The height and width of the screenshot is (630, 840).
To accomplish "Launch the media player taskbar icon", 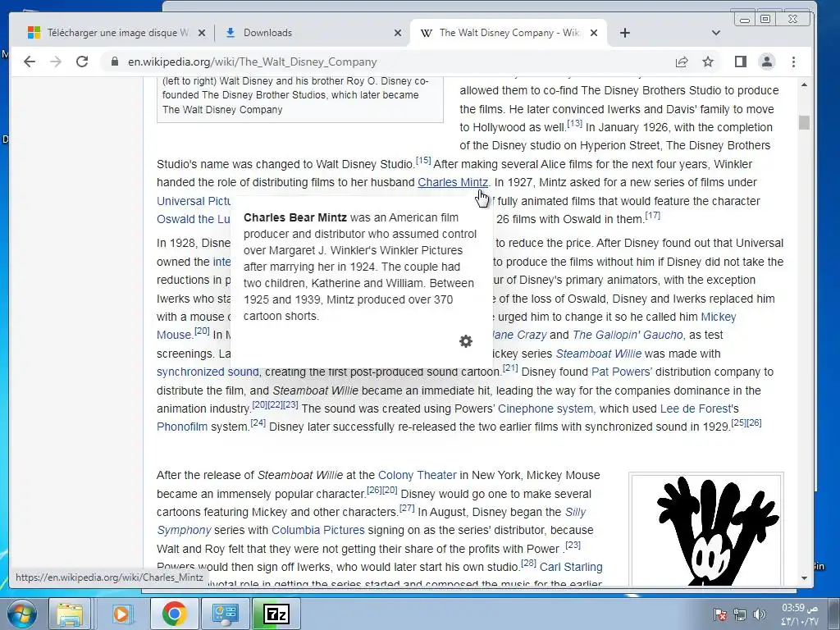I will pos(121,614).
